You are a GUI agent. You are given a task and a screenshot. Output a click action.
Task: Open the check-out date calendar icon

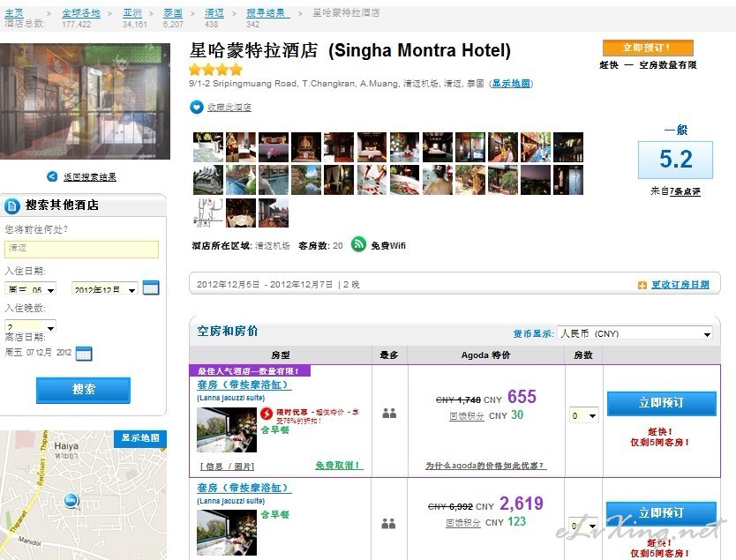click(x=84, y=353)
